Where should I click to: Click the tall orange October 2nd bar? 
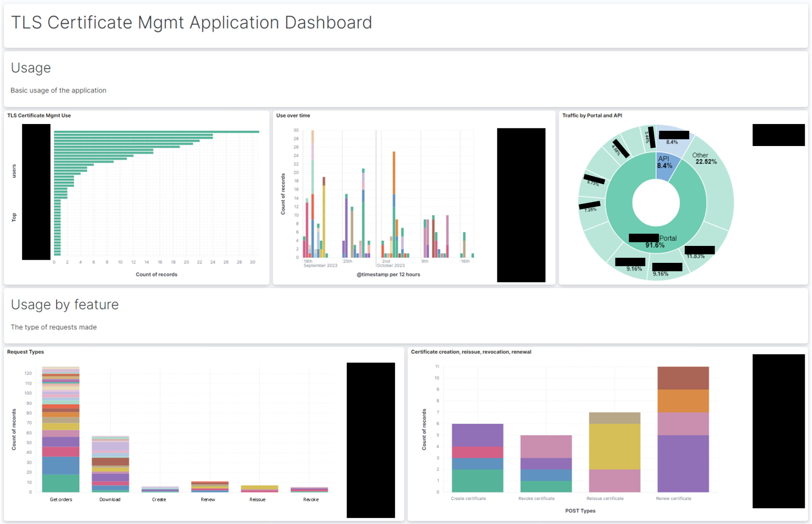pyautogui.click(x=394, y=173)
